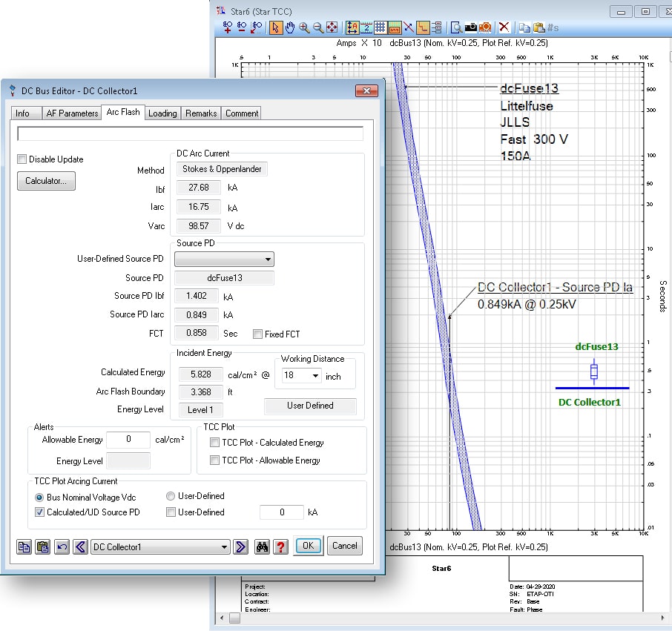This screenshot has width=672, height=631.
Task: Click the User Defined energy level button
Action: click(x=309, y=406)
